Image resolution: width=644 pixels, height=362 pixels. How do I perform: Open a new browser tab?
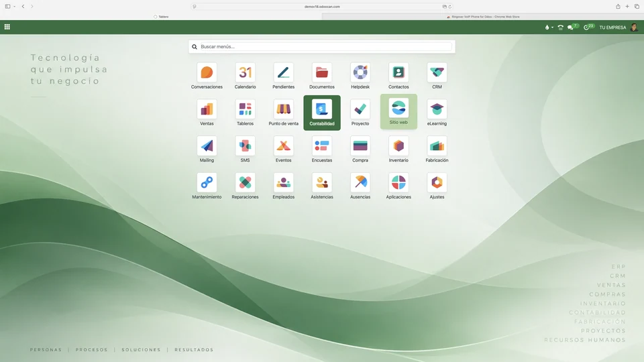point(627,7)
